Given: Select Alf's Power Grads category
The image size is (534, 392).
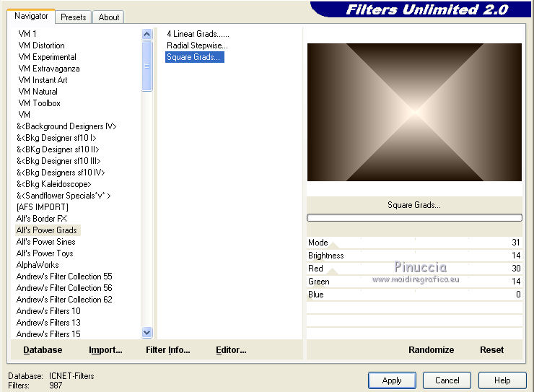Looking at the screenshot, I should 47,230.
